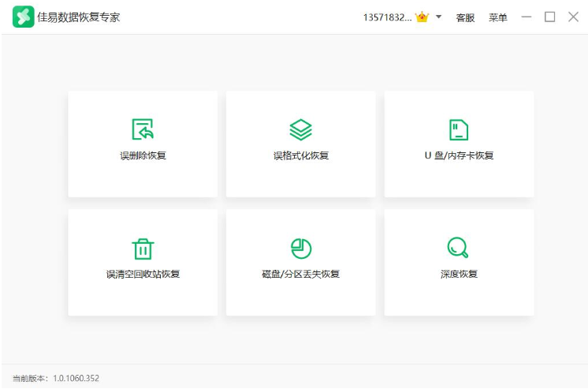Viewport: 588px width, 389px height.
Task: Click the account number 13571832...
Action: coord(387,17)
